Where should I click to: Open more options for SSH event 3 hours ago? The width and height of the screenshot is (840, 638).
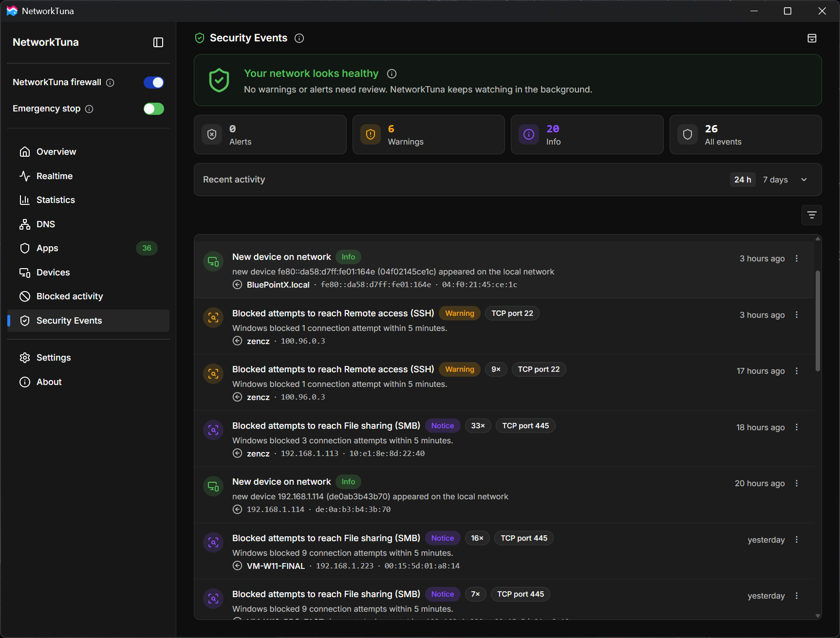tap(797, 315)
